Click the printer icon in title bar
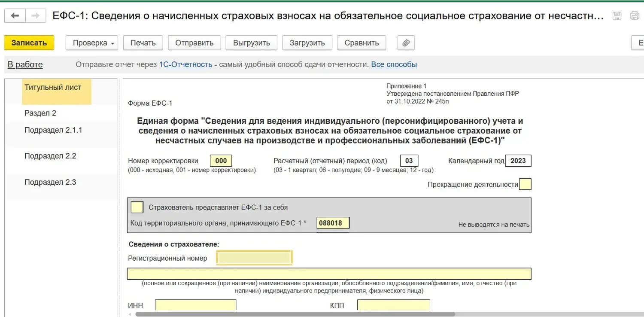Viewport: 644px width, 317px height. (x=635, y=16)
